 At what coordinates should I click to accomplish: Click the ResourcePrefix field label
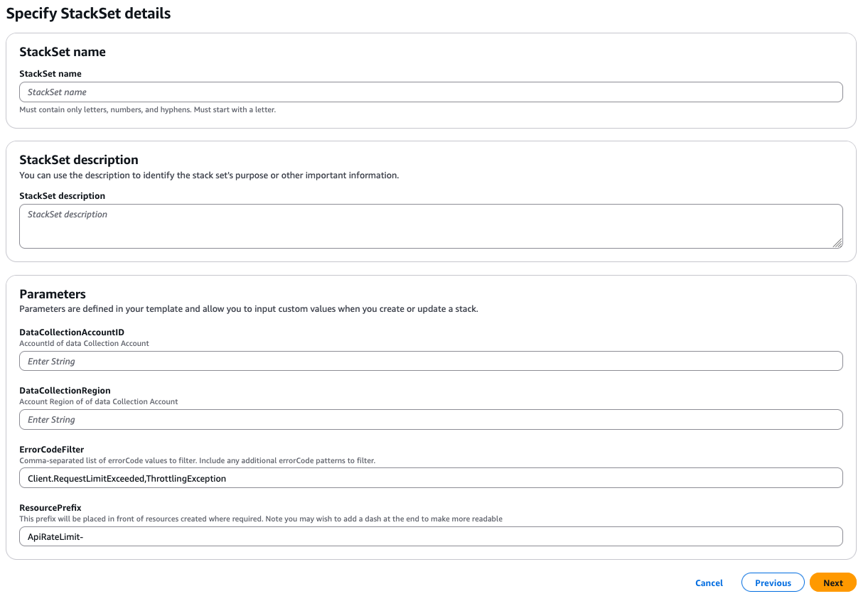click(50, 508)
